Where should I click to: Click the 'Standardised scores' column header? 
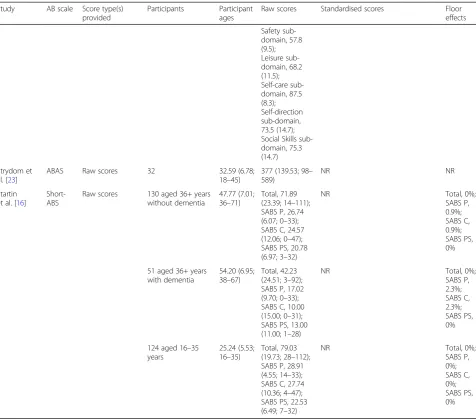(x=352, y=9)
